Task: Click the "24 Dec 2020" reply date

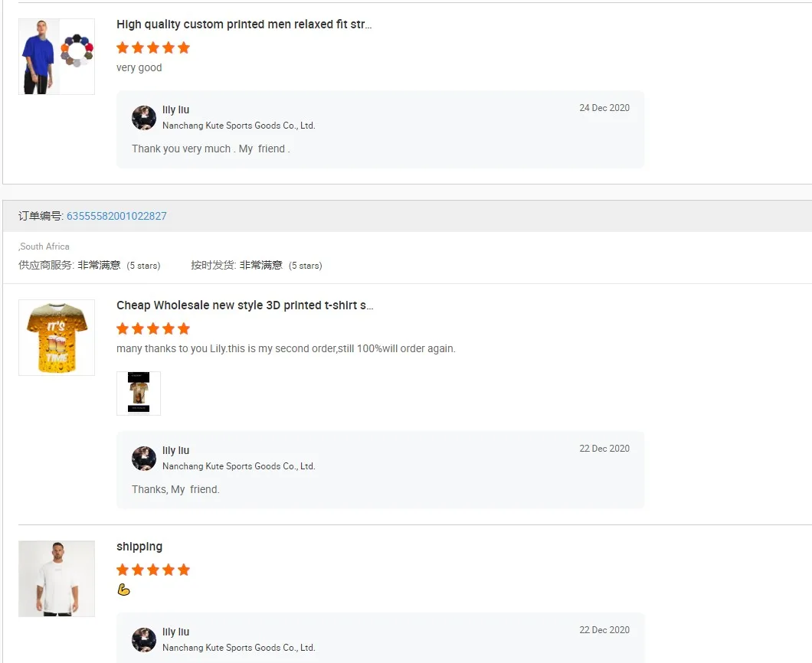Action: point(604,108)
